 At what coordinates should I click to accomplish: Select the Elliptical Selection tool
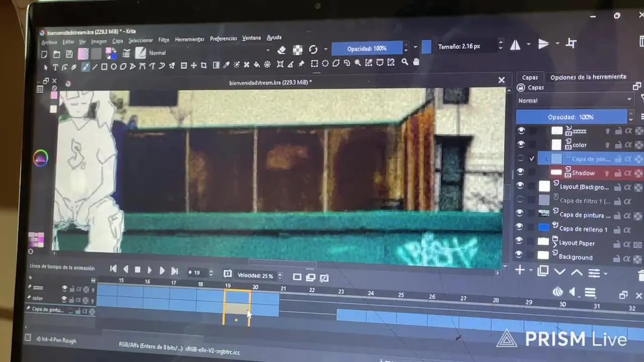click(x=325, y=63)
